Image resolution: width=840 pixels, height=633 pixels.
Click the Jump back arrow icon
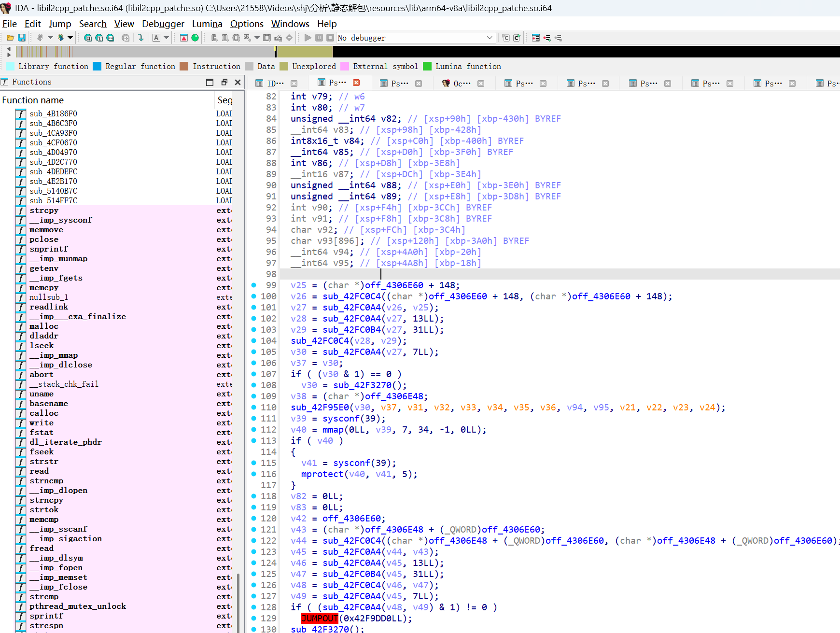point(40,38)
